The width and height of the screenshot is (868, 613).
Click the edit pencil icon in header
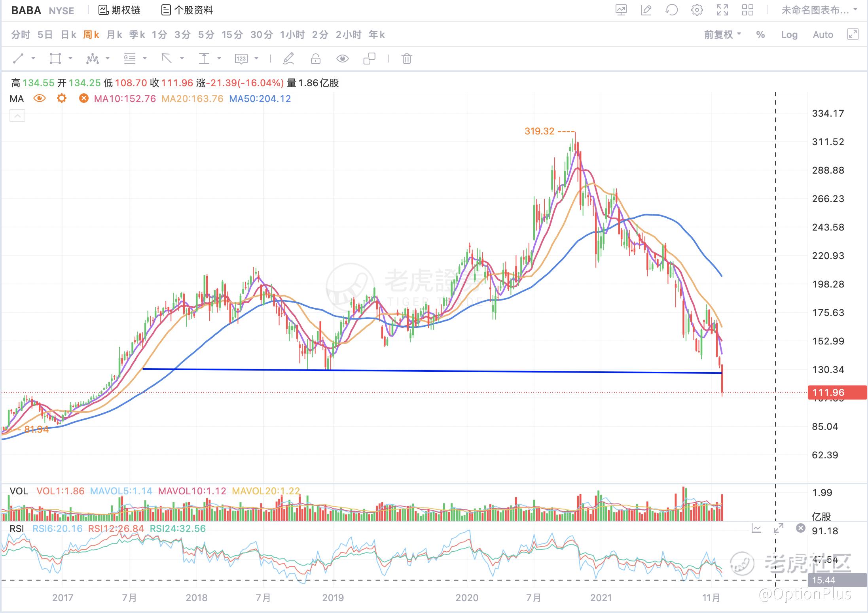click(x=646, y=10)
